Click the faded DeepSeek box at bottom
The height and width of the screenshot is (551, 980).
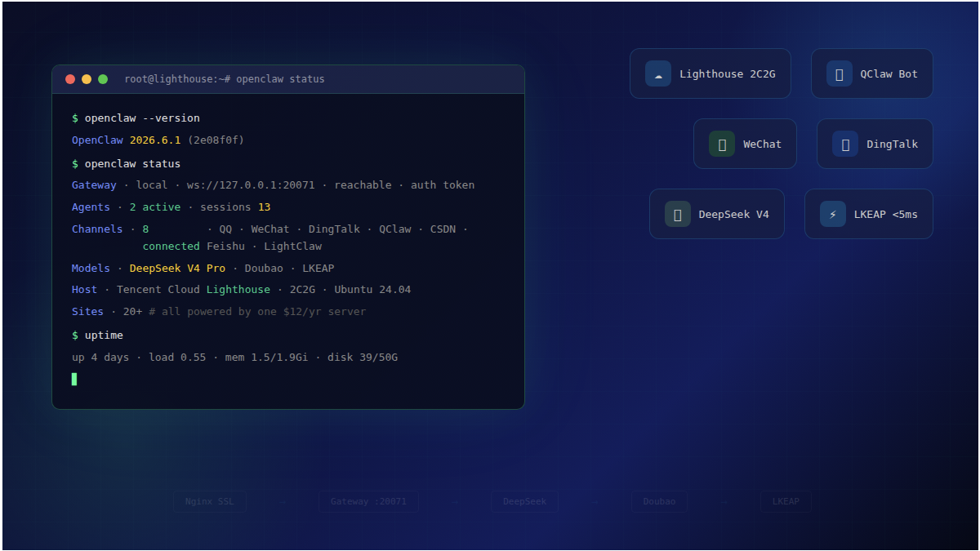525,501
